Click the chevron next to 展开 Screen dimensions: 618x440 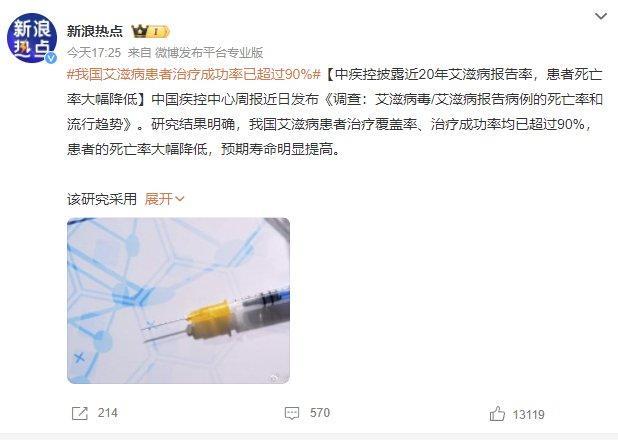pyautogui.click(x=179, y=199)
